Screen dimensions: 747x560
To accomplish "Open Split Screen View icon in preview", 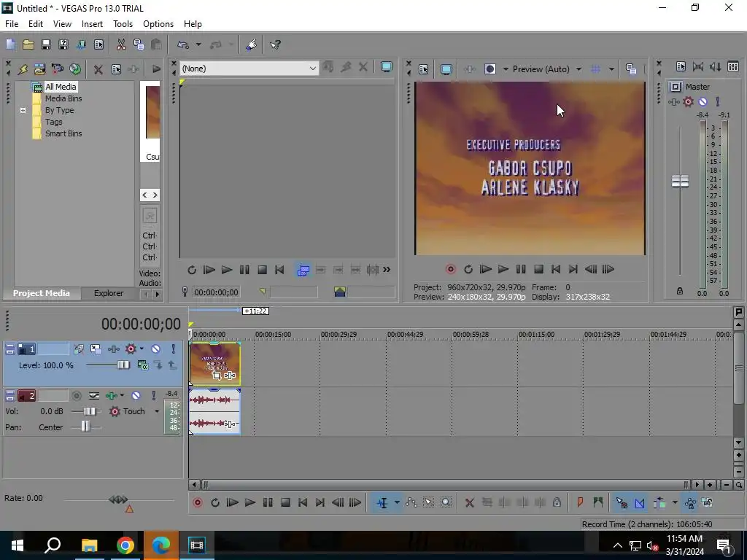I will 489,69.
